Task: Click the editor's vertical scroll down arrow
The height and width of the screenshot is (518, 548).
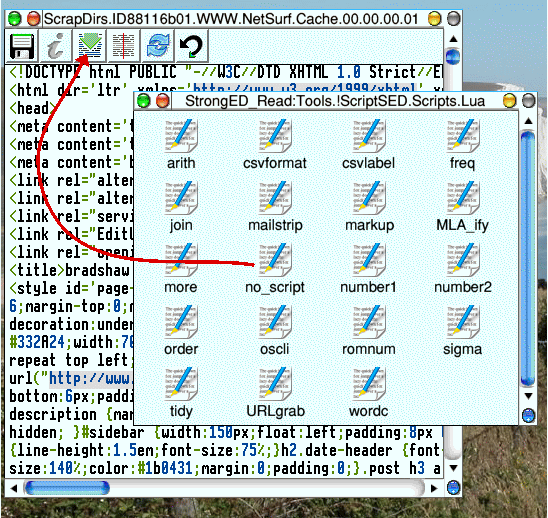Action: coord(454,468)
